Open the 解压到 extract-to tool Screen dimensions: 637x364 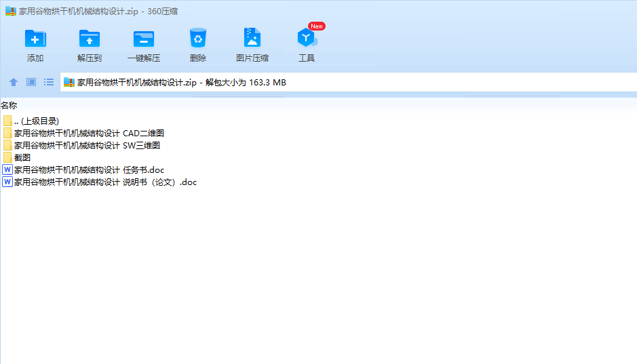(90, 39)
